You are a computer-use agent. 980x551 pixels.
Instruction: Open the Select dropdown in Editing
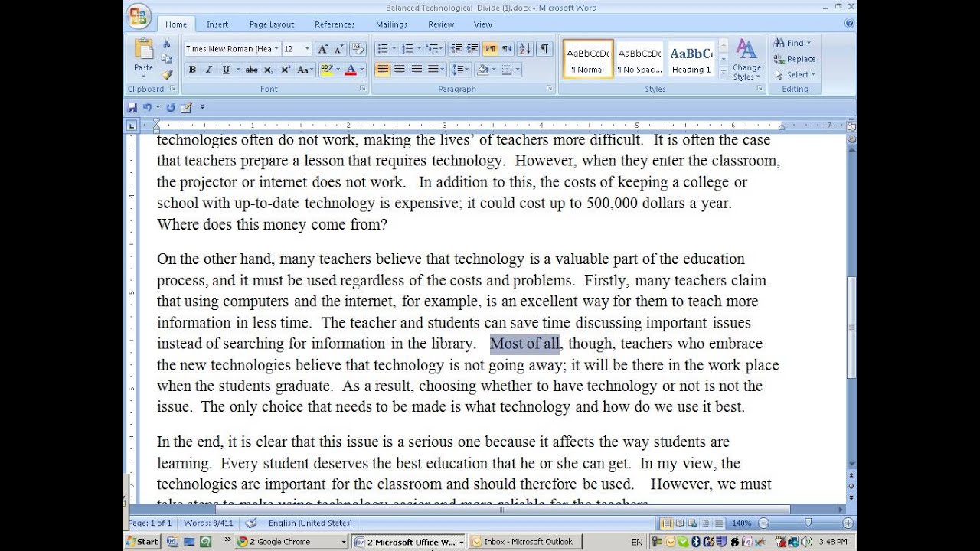pos(795,74)
